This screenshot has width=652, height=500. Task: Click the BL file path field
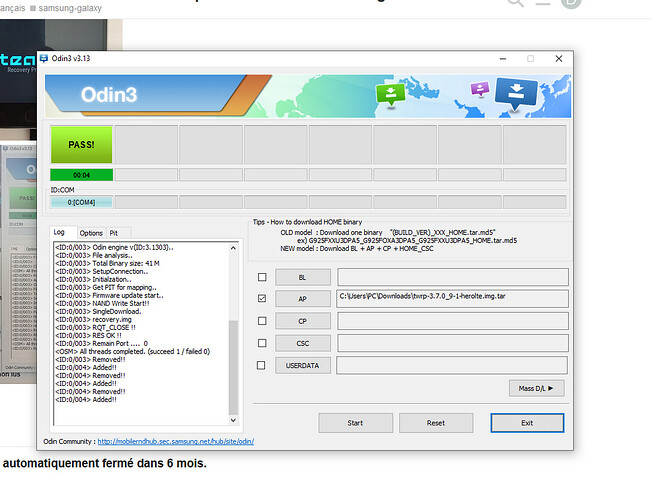[x=453, y=277]
